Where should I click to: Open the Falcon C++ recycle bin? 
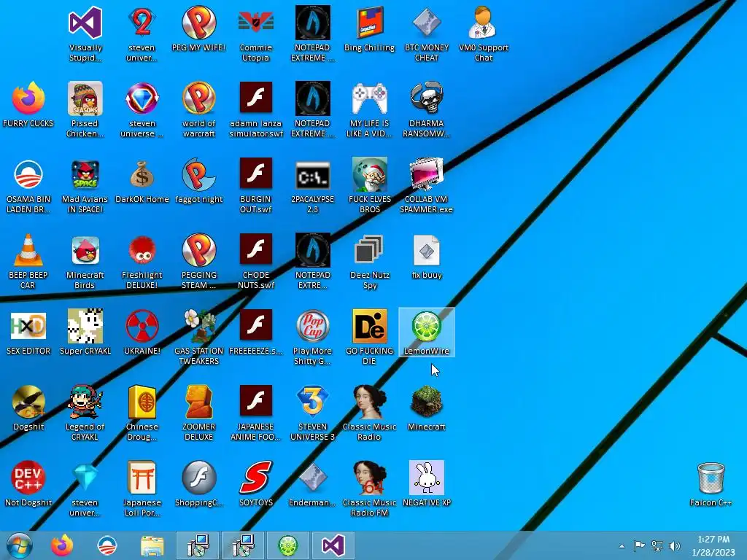(711, 484)
